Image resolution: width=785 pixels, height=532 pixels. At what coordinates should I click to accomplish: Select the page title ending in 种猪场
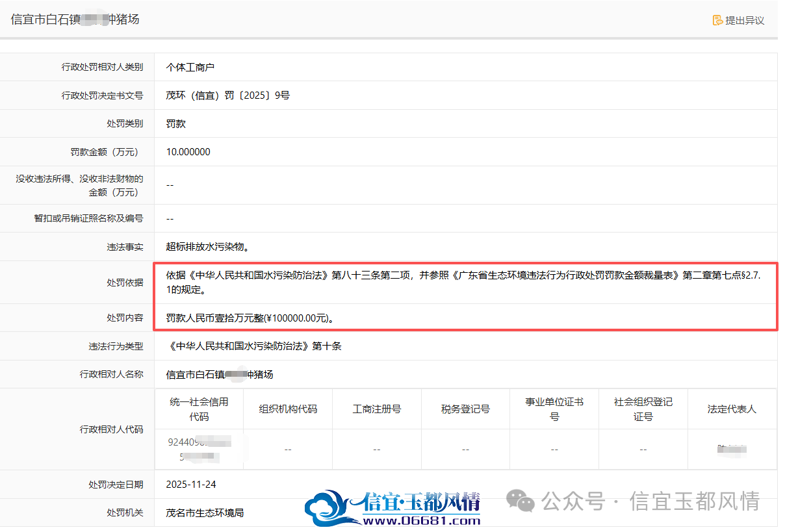click(75, 19)
